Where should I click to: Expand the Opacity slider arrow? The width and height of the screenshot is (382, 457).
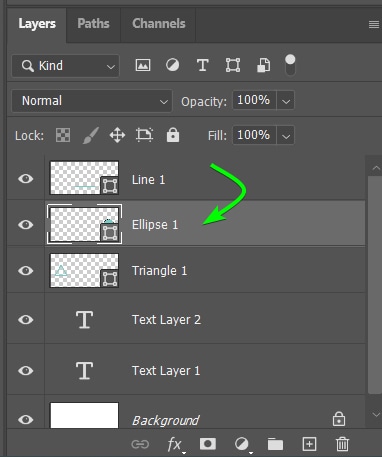(x=286, y=101)
